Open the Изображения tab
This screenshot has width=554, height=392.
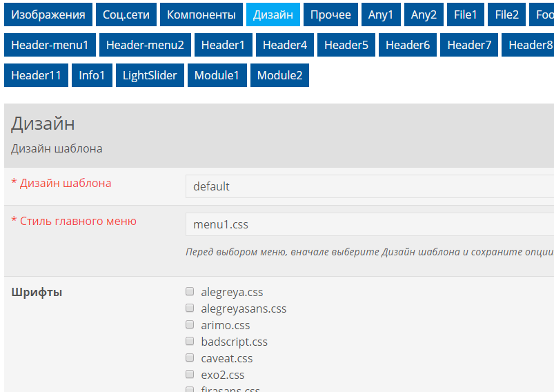48,14
